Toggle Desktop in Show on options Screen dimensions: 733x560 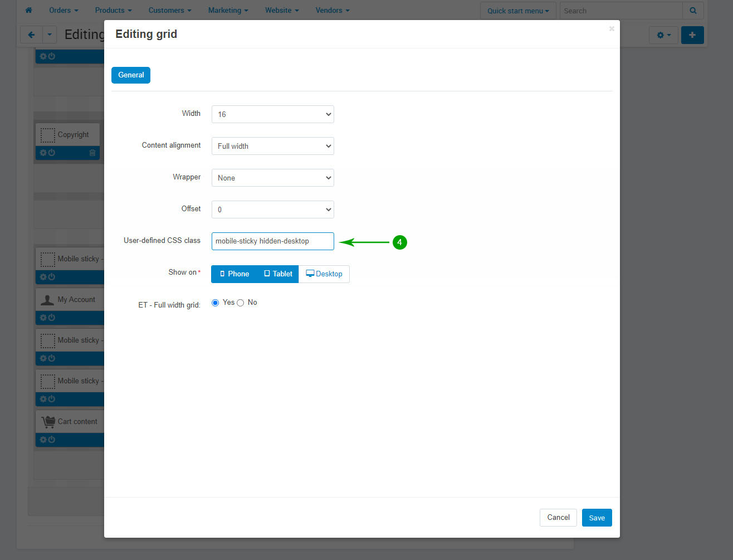click(324, 274)
